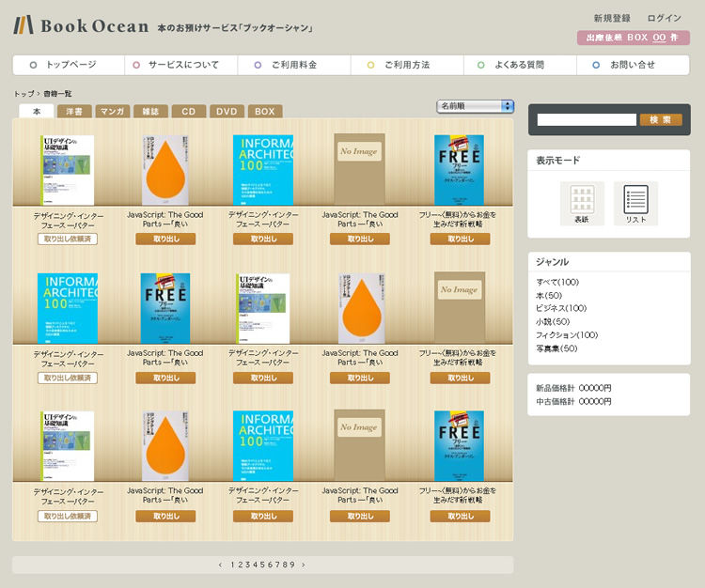This screenshot has width=705, height=588.
Task: Open ご利用料金 in the navigation bar
Action: click(x=294, y=65)
